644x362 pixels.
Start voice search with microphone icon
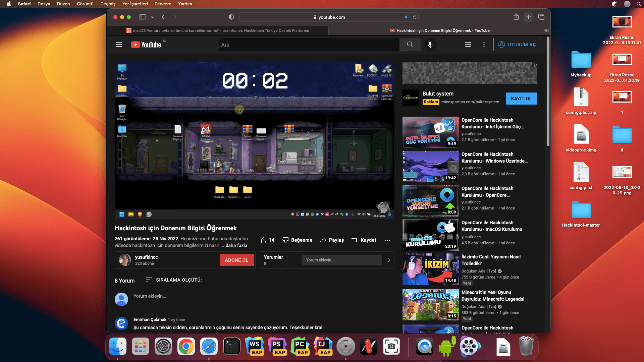pos(430,45)
